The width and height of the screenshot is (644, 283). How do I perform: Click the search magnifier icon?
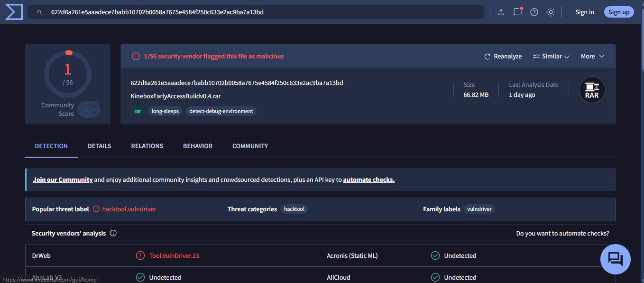[x=40, y=12]
